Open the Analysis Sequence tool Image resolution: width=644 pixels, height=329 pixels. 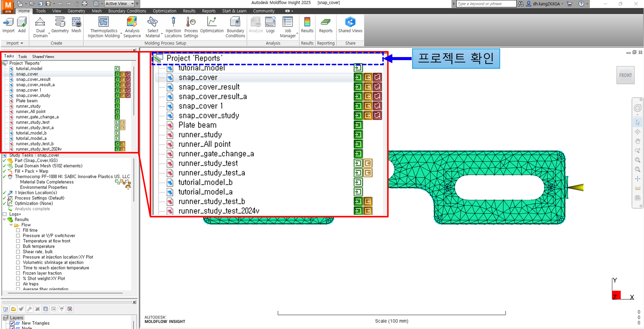pyautogui.click(x=132, y=27)
